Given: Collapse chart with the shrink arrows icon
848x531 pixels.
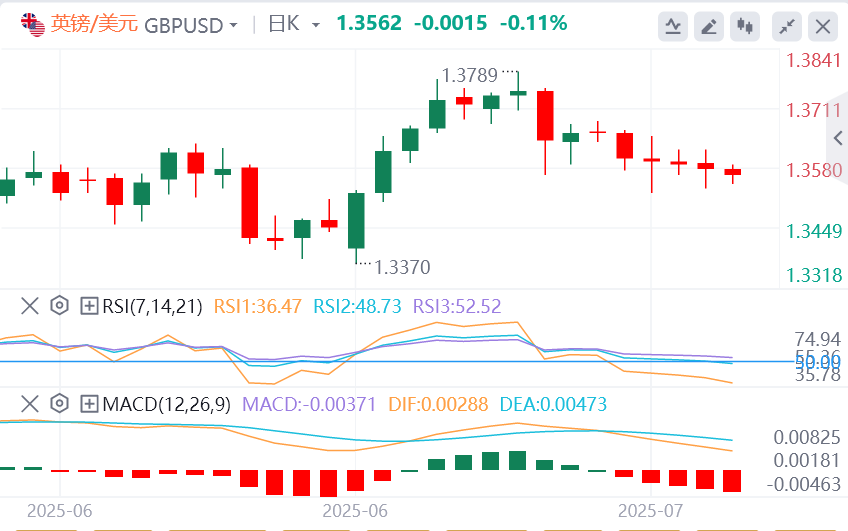Looking at the screenshot, I should 787,26.
